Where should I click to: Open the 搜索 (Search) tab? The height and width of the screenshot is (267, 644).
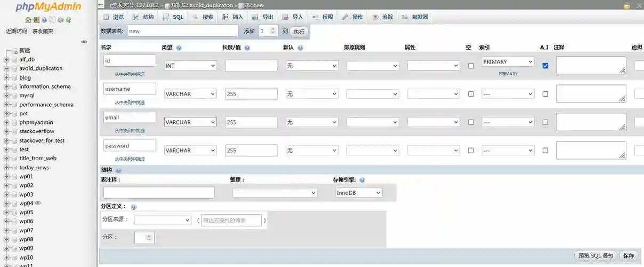pyautogui.click(x=203, y=17)
